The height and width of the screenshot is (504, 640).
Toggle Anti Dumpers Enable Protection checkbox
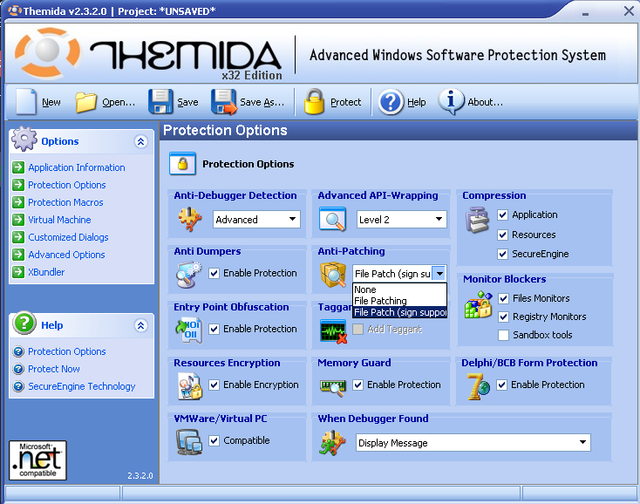pos(214,273)
